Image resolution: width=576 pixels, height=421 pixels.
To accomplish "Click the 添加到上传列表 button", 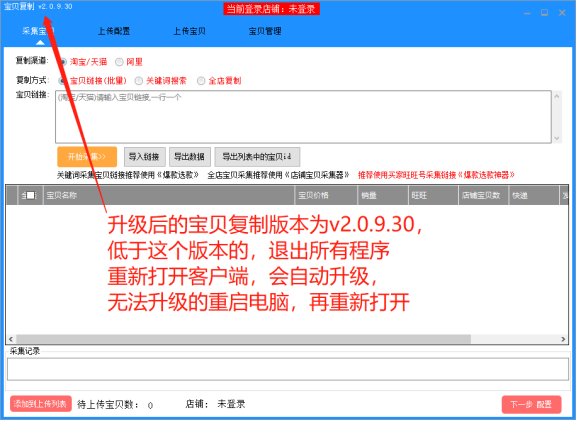I will click(41, 404).
